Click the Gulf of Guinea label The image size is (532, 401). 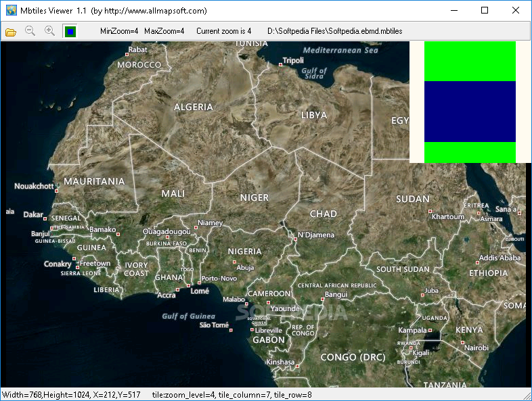188,316
